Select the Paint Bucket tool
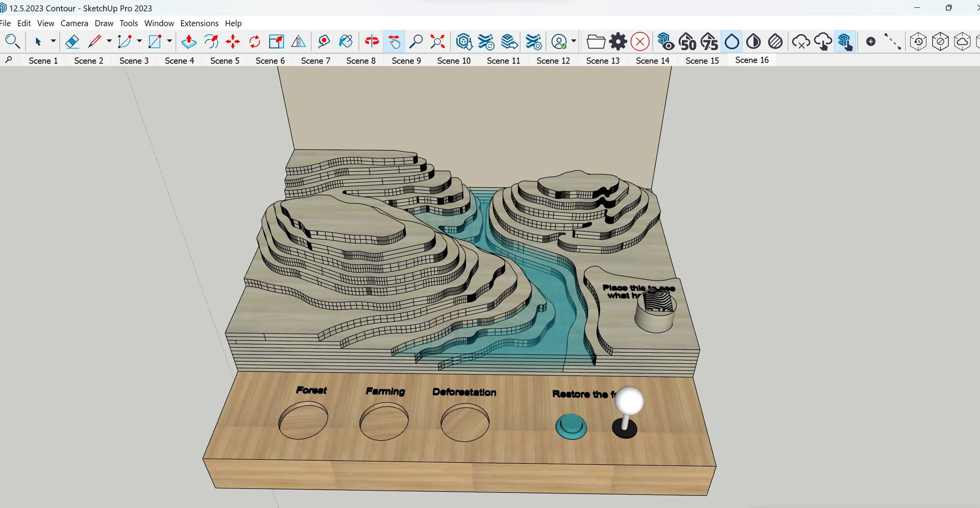Viewport: 980px width, 508px height. (x=346, y=42)
